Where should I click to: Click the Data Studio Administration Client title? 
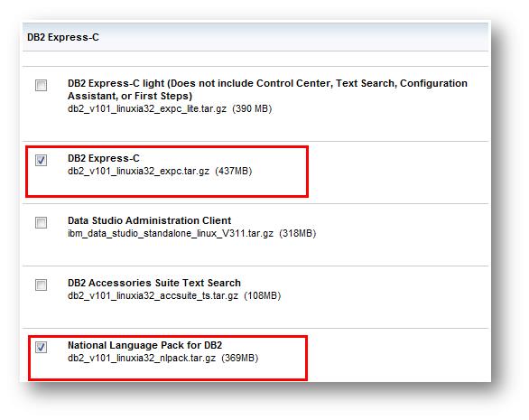(150, 220)
